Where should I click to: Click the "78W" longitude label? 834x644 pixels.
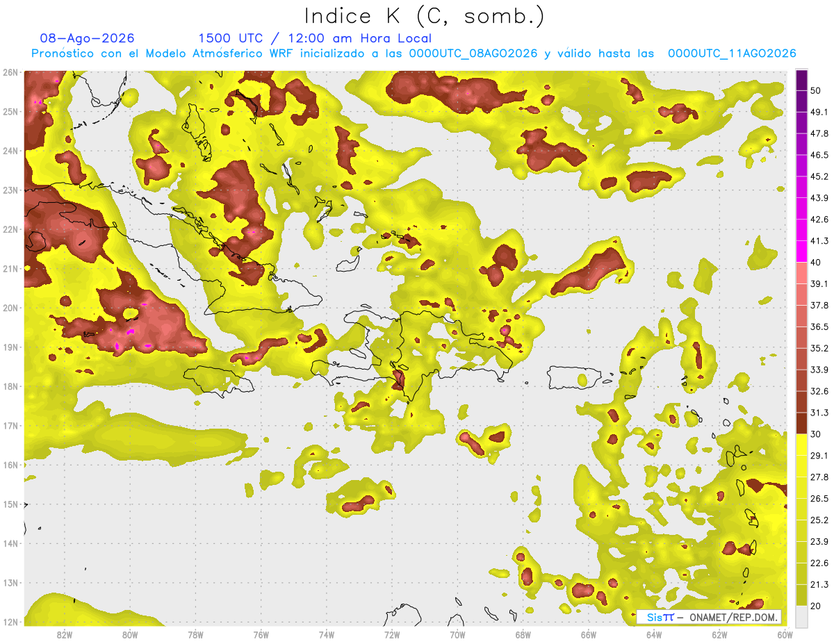point(195,634)
